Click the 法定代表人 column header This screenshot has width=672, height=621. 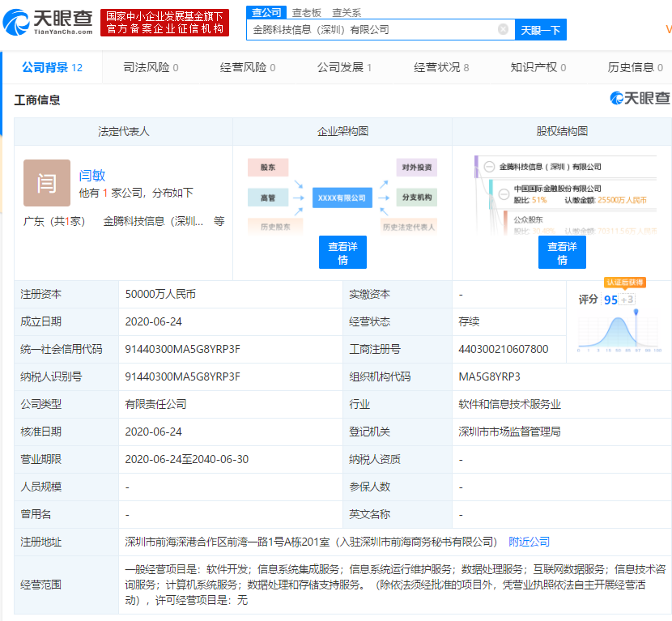pos(124,131)
